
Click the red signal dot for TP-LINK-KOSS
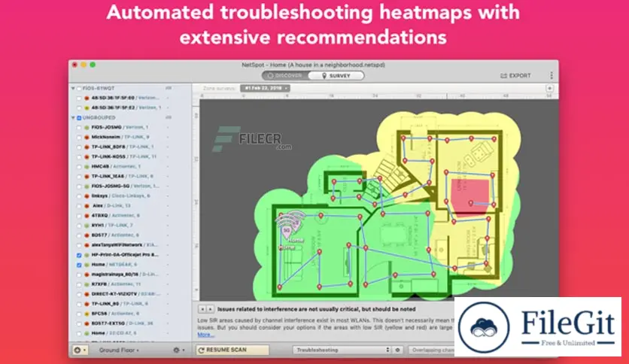[87, 157]
